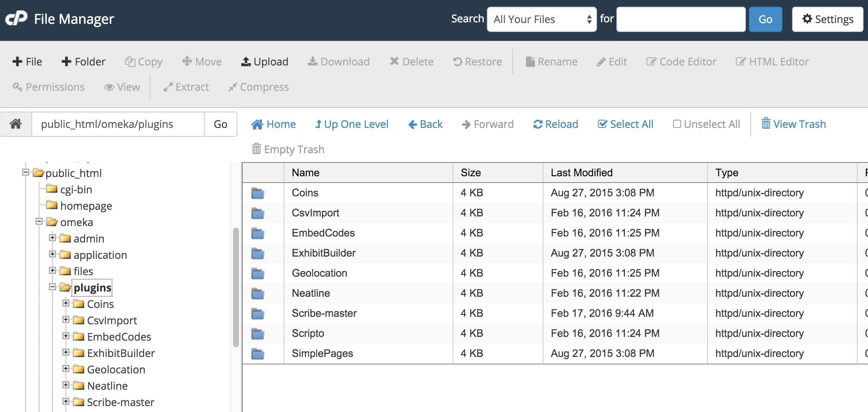Open Settings
This screenshot has width=868, height=412.
tap(828, 19)
